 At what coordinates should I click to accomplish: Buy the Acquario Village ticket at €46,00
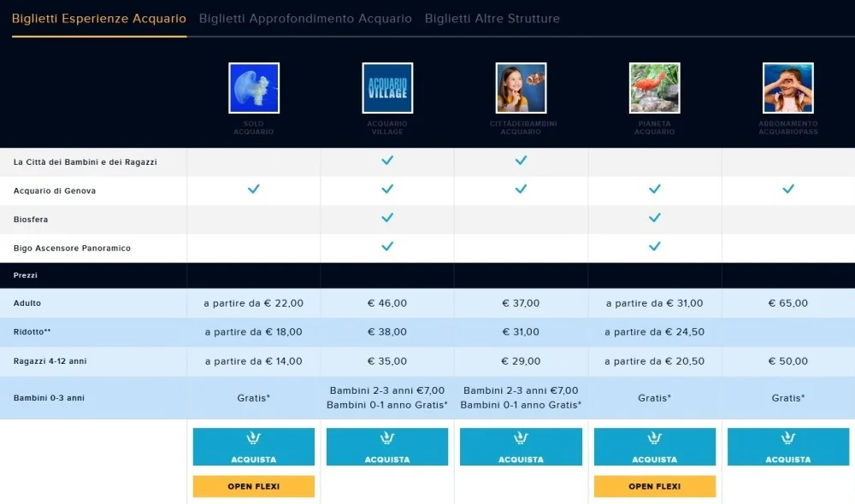pyautogui.click(x=387, y=447)
